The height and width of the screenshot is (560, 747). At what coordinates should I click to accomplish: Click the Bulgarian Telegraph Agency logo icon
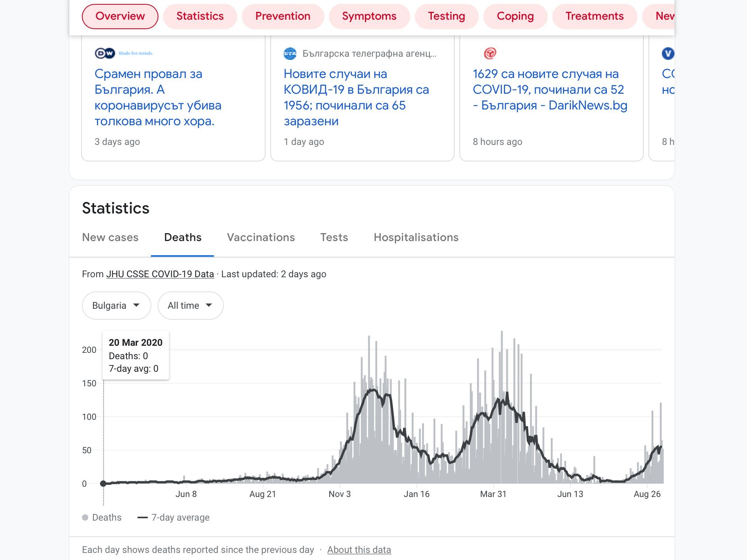click(x=290, y=54)
